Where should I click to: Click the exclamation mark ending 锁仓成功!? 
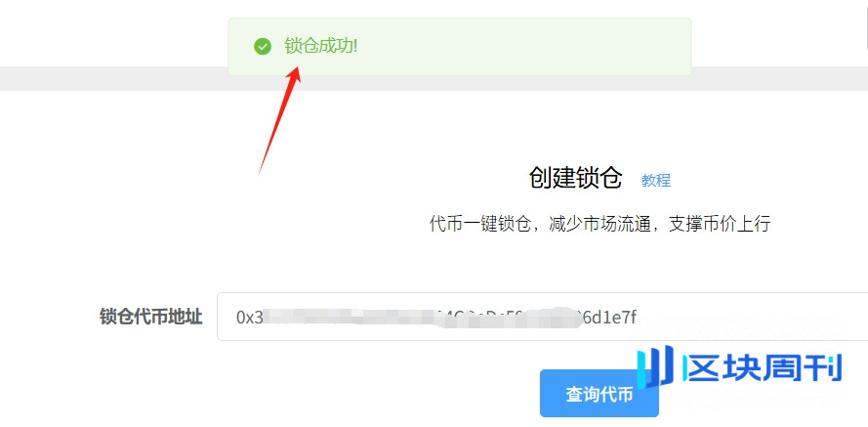coord(355,47)
